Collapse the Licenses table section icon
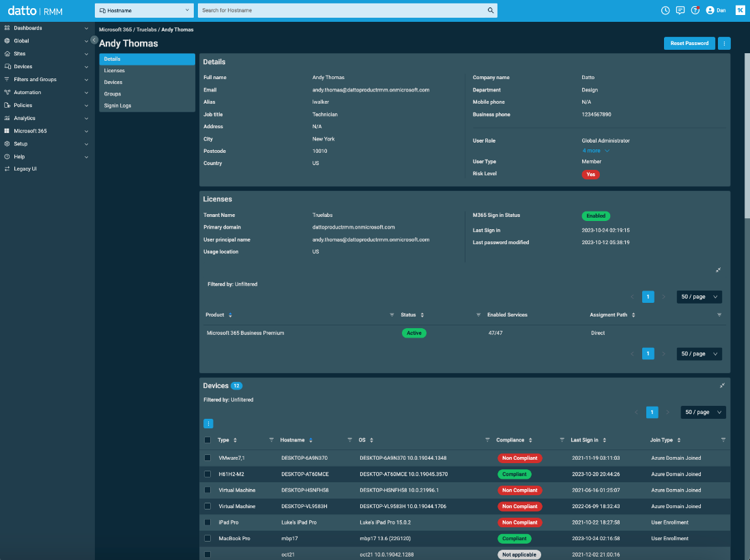This screenshot has width=750, height=560. 718,270
